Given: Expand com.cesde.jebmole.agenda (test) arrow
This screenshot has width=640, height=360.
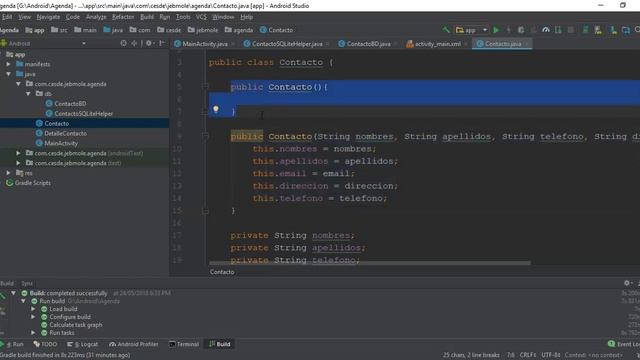Looking at the screenshot, I should pyautogui.click(x=18, y=163).
